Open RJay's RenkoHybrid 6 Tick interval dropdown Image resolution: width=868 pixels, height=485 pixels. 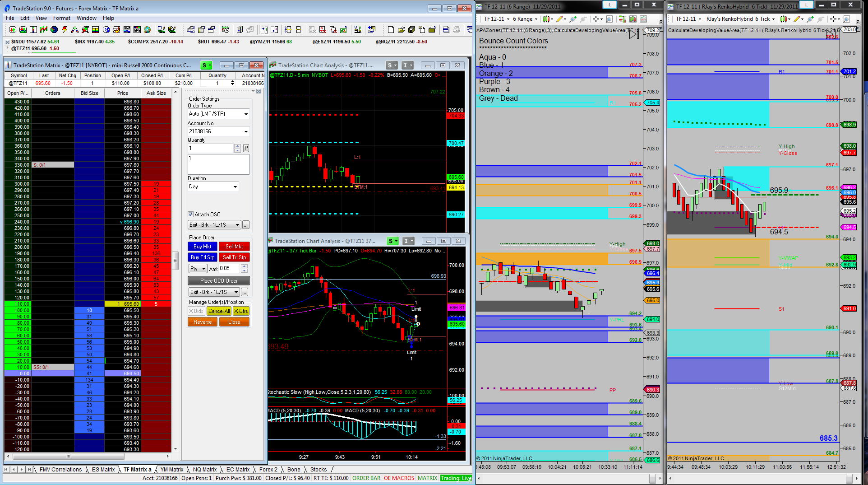740,19
